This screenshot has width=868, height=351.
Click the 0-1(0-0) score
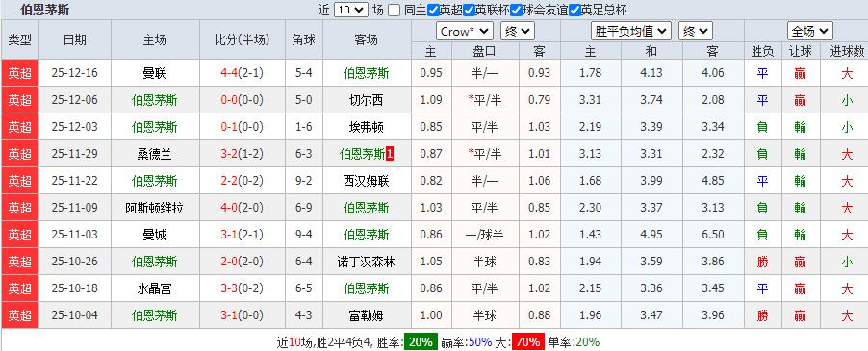242,127
